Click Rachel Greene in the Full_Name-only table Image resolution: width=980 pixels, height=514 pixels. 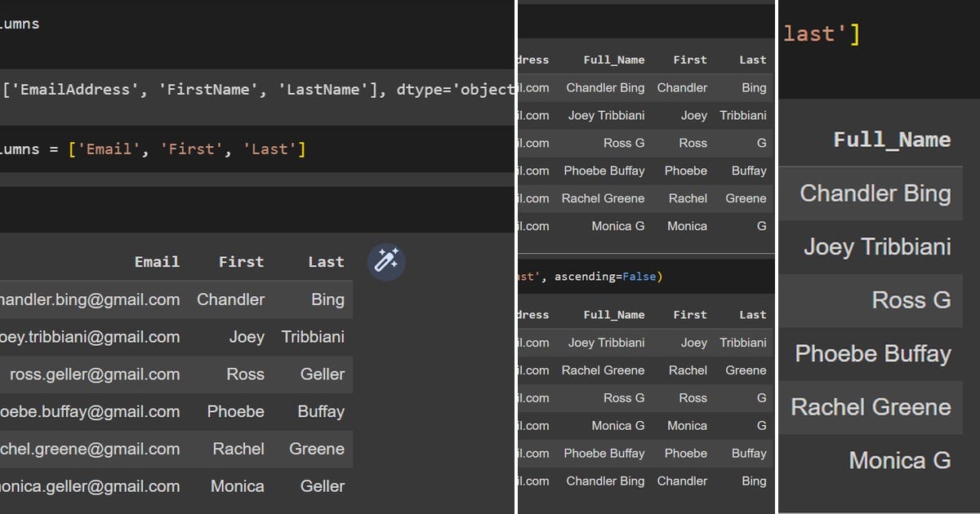pyautogui.click(x=871, y=406)
